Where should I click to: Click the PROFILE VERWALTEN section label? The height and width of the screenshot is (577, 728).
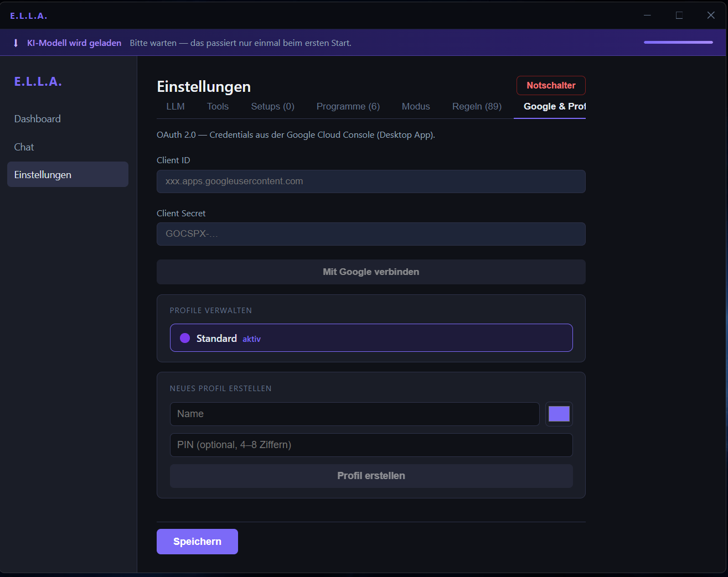pyautogui.click(x=211, y=310)
